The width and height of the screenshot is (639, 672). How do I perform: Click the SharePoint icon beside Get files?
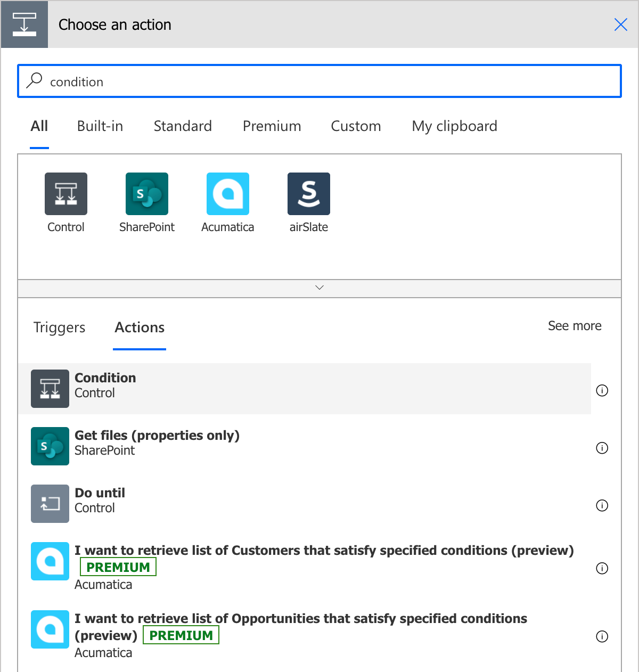click(50, 446)
